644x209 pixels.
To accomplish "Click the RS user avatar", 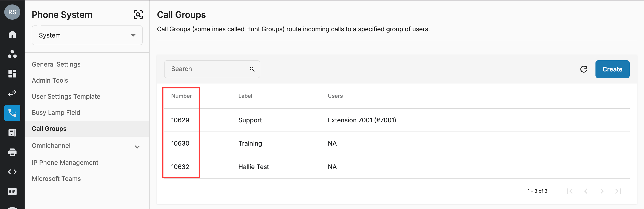I will 12,12.
